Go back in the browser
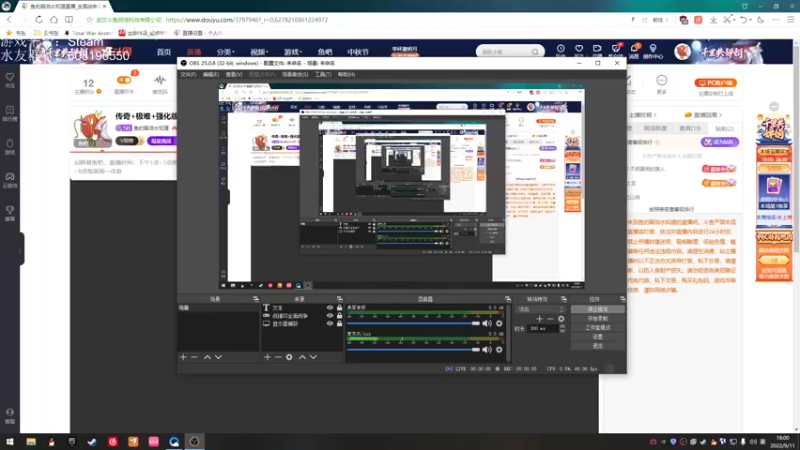Screen dimensions: 800x450 pos(9,19)
